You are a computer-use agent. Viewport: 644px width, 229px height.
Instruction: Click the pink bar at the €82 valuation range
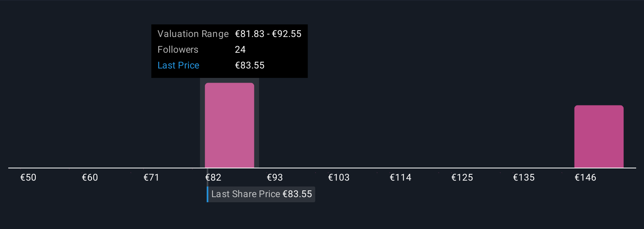(x=229, y=125)
